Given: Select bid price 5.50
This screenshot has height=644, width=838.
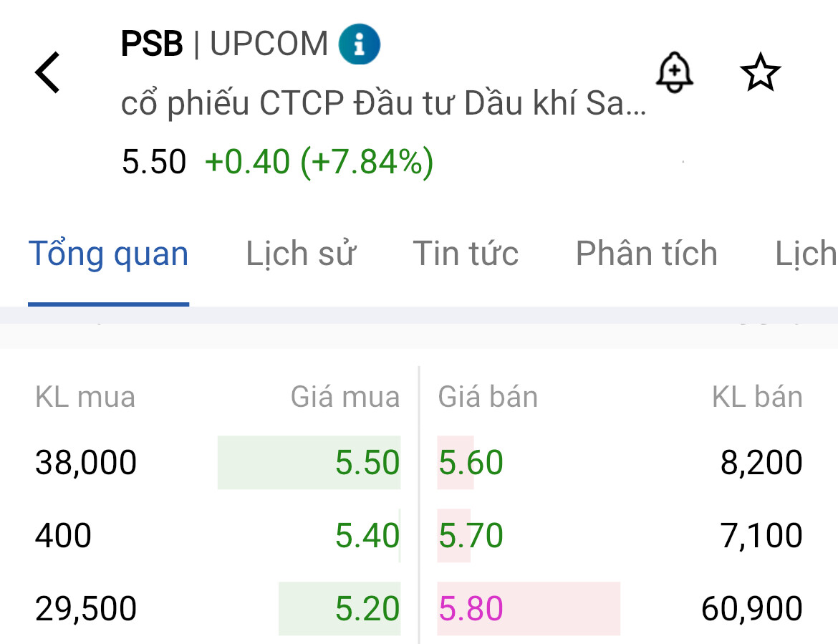Looking at the screenshot, I should pos(367,463).
